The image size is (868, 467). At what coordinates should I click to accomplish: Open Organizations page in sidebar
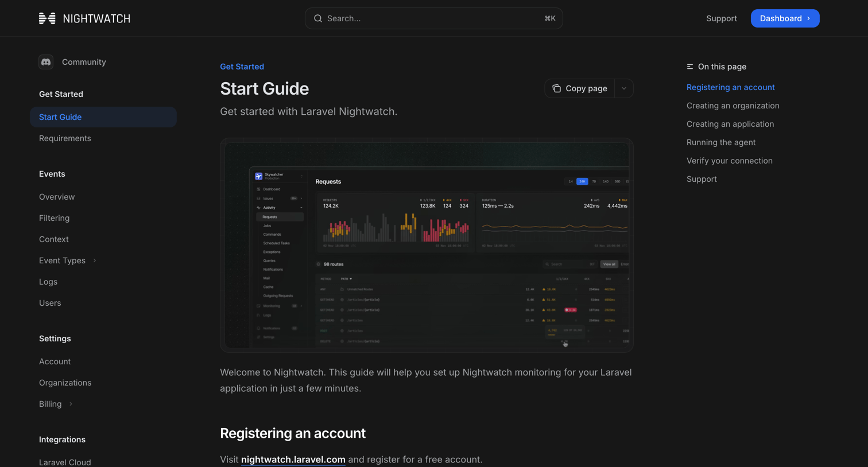[65, 383]
